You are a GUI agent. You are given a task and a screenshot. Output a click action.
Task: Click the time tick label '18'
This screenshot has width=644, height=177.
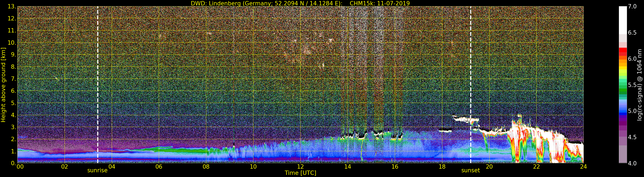tap(442, 167)
